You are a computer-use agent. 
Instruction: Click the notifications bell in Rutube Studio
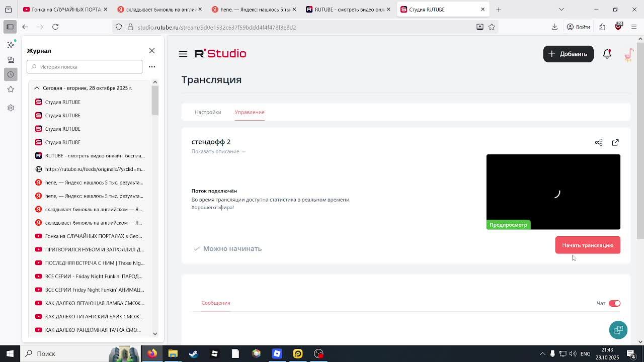[x=607, y=54]
